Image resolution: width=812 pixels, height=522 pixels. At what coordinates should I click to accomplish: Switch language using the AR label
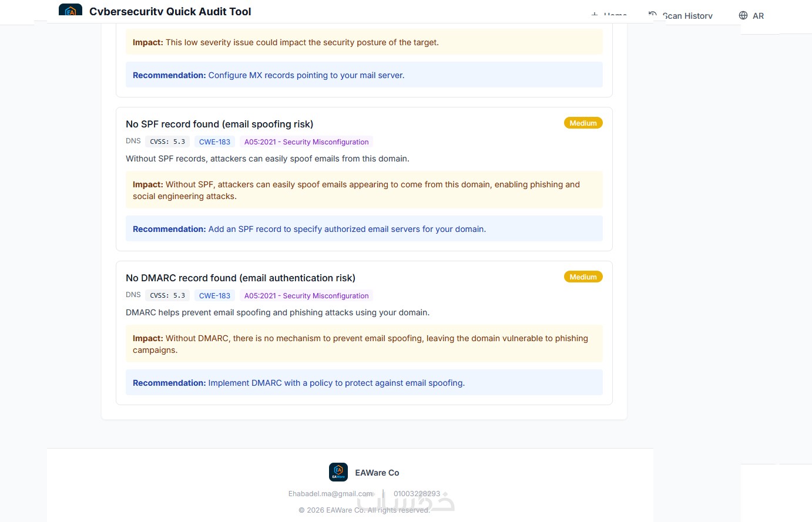(x=759, y=16)
